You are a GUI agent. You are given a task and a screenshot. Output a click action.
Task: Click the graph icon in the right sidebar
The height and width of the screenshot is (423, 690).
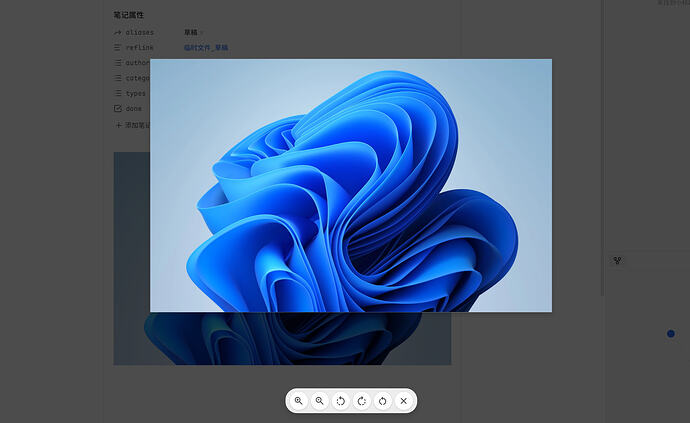pos(617,261)
